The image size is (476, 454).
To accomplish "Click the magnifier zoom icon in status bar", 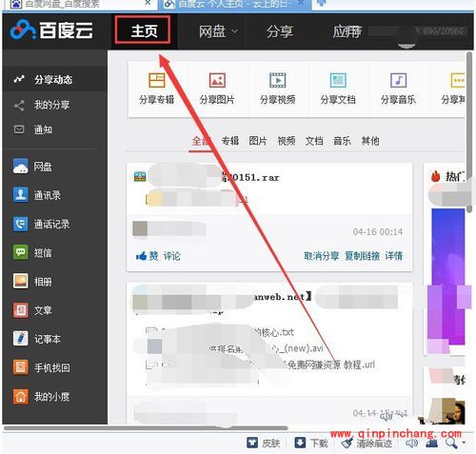I will [451, 443].
